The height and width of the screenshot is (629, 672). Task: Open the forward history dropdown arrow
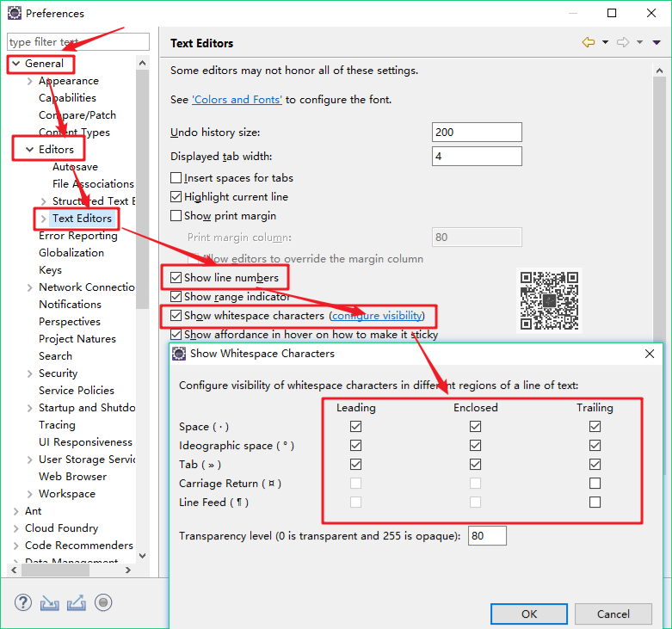639,42
